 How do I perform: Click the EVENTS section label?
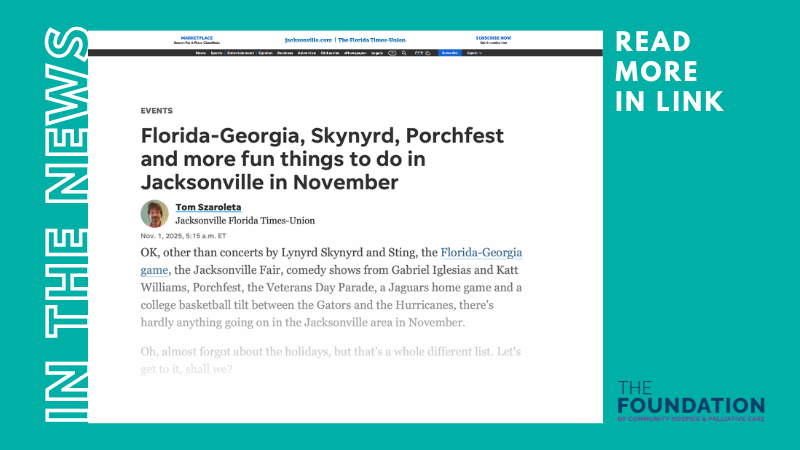pyautogui.click(x=157, y=111)
